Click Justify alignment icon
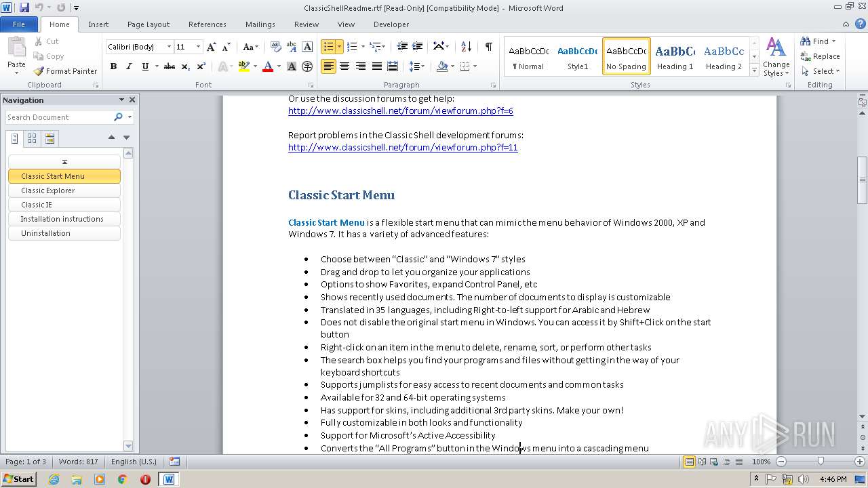Screen dimensions: 868x488 pyautogui.click(x=376, y=66)
